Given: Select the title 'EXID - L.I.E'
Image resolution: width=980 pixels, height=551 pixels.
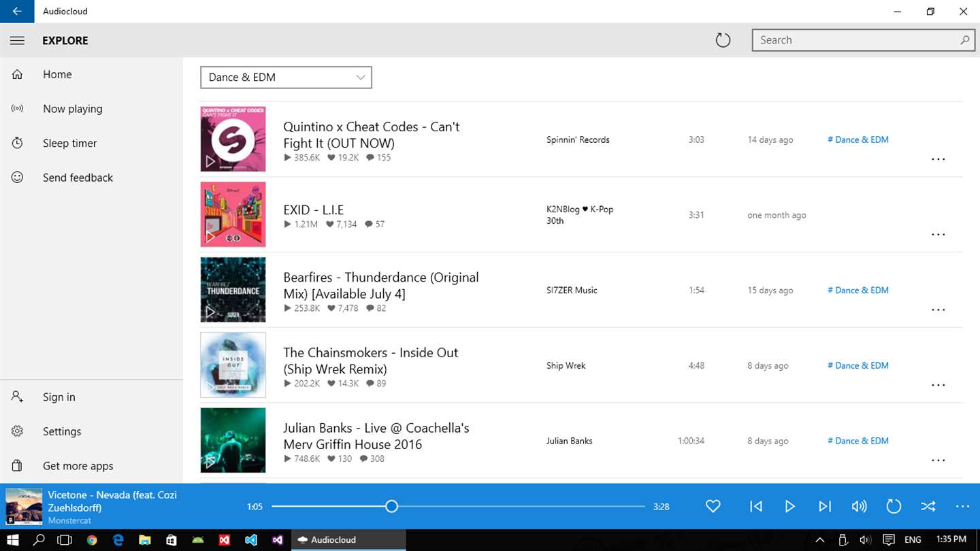Looking at the screenshot, I should (x=314, y=210).
